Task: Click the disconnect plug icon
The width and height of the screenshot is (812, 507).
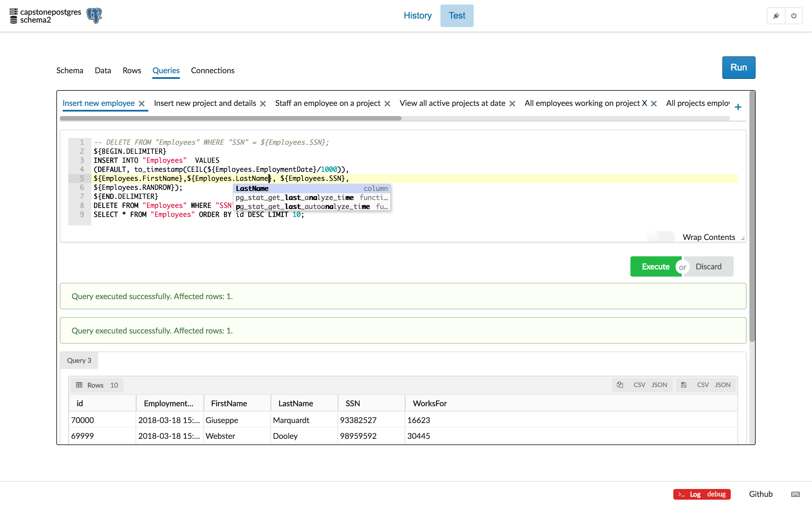Action: click(x=776, y=16)
